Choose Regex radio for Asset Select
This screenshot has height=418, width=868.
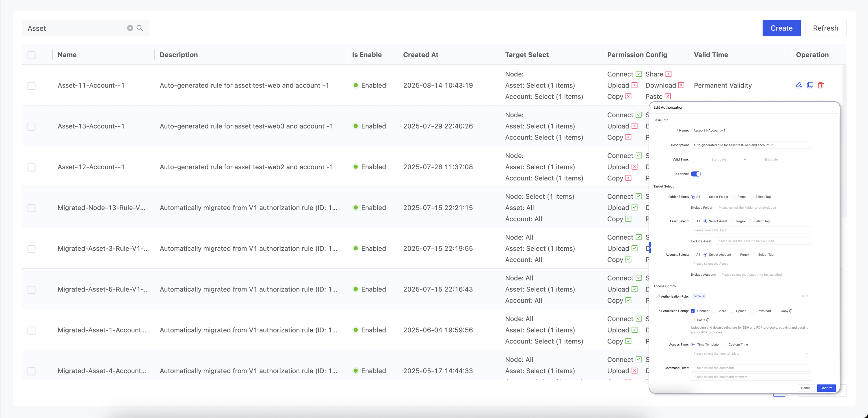point(733,221)
